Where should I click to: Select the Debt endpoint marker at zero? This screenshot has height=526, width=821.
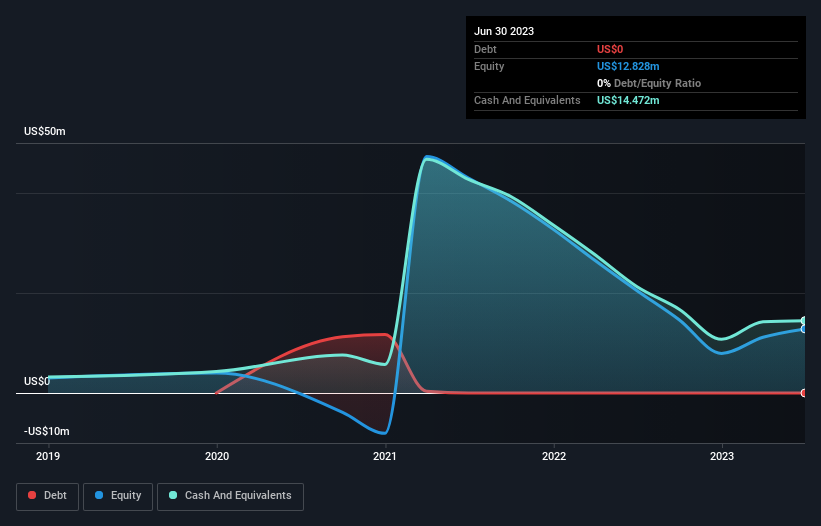tap(804, 393)
